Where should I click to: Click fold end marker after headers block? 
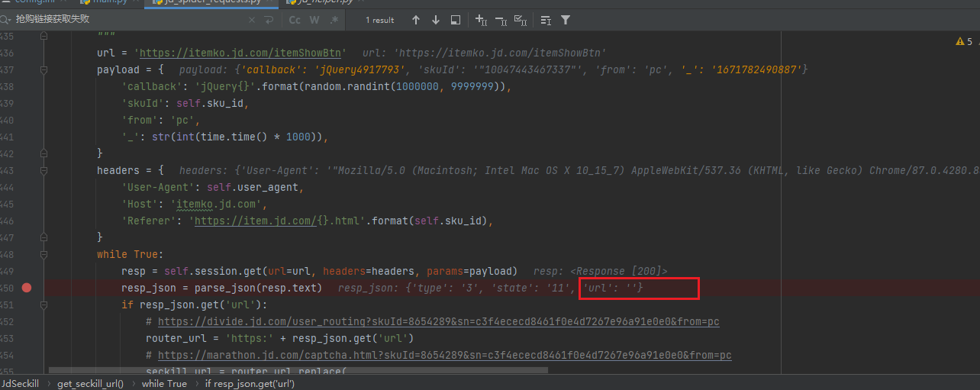coord(44,237)
